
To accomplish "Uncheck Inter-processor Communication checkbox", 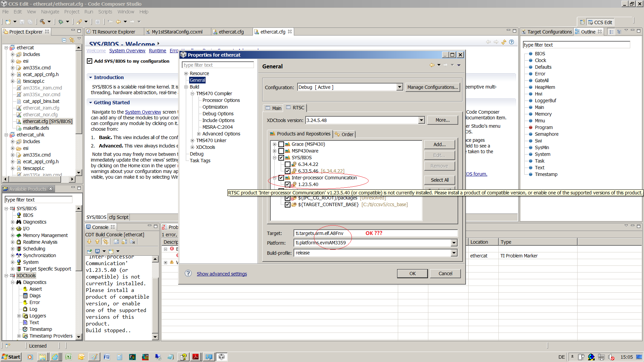I will [281, 178].
